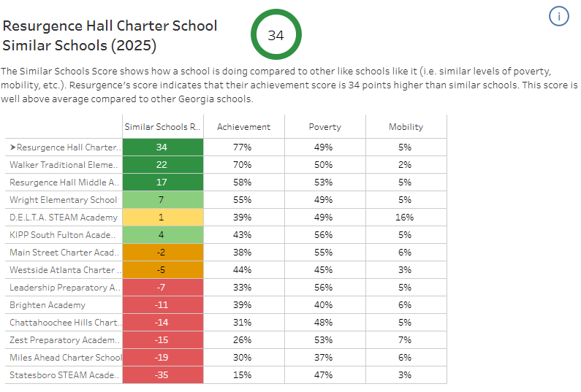This screenshot has height=392, width=581.
Task: Select the 77% achievement value cell
Action: pyautogui.click(x=243, y=147)
